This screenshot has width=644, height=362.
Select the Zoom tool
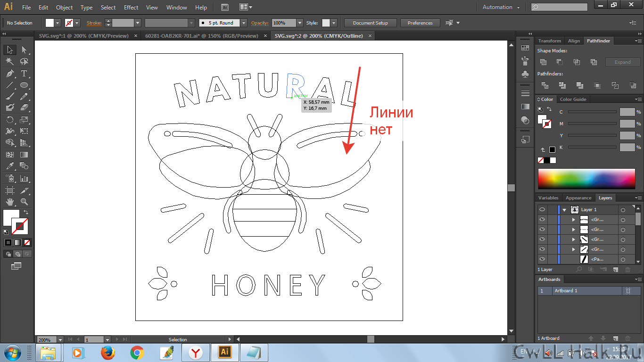[x=24, y=202]
